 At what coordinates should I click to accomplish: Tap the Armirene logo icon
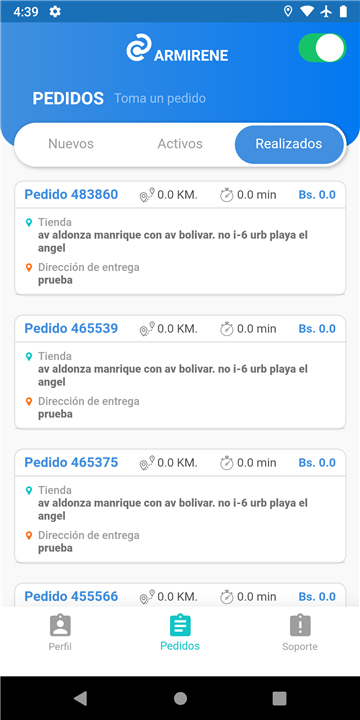[139, 47]
